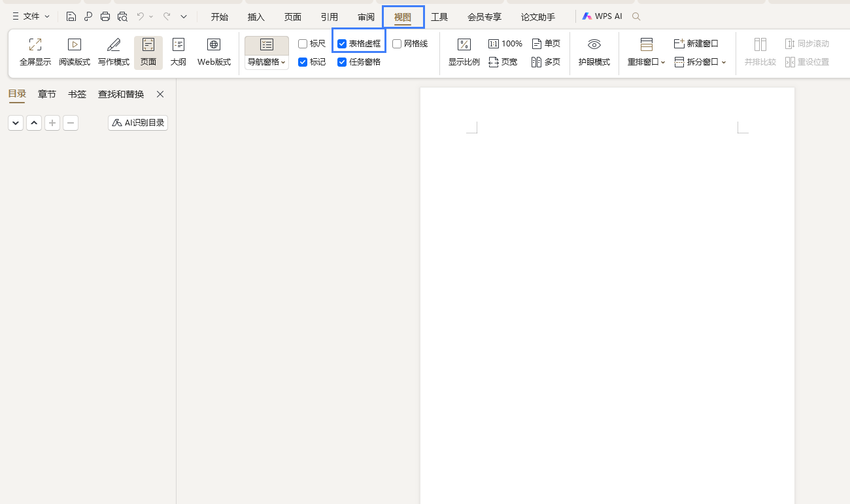The height and width of the screenshot is (504, 850).
Task: Open the 文件 menu
Action: (x=31, y=16)
